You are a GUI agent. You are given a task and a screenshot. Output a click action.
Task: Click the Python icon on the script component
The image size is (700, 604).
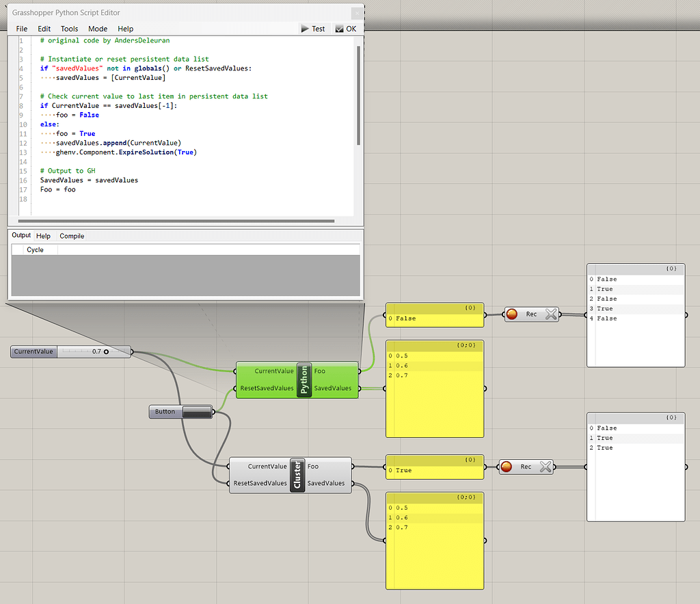(x=303, y=381)
